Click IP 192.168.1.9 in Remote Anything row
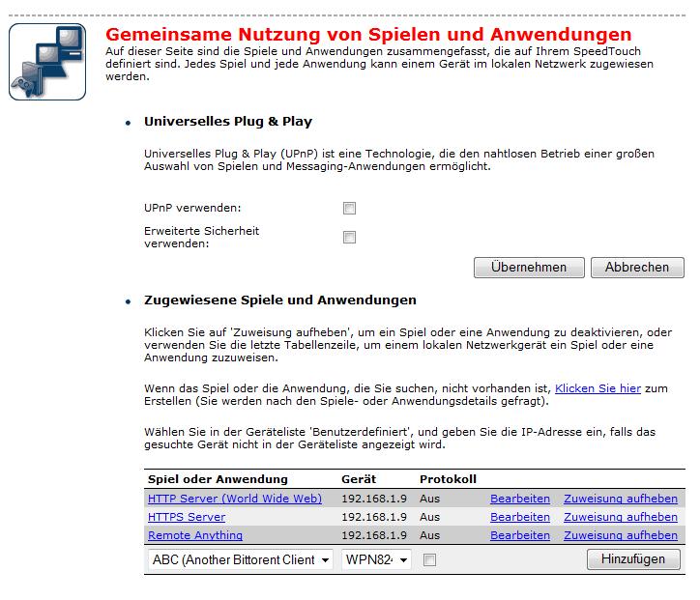Screen dimensions: 700x600 [x=374, y=535]
